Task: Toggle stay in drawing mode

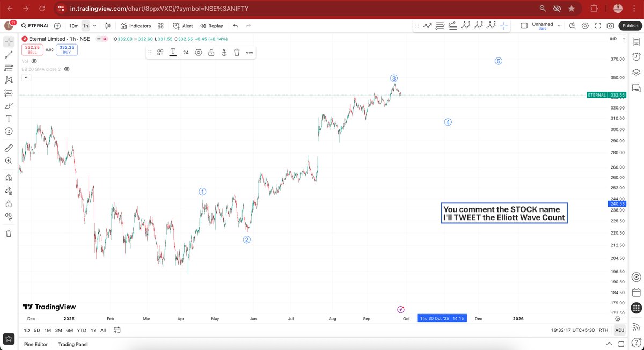Action: [x=9, y=191]
